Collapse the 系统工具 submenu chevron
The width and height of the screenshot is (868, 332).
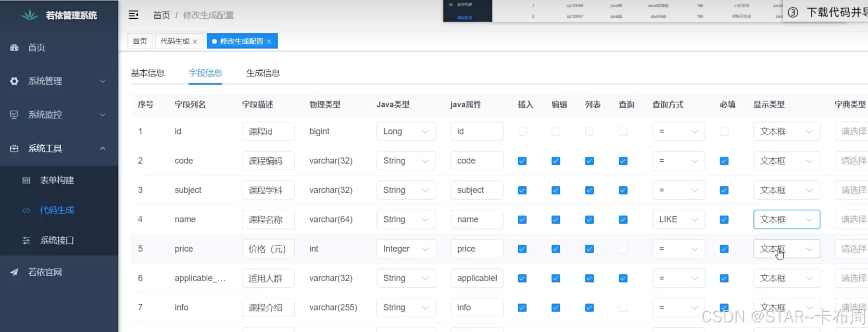tap(102, 149)
